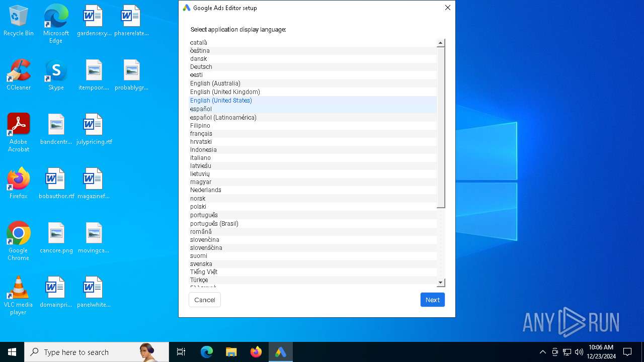Select polski language
The width and height of the screenshot is (644, 362).
[313, 207]
